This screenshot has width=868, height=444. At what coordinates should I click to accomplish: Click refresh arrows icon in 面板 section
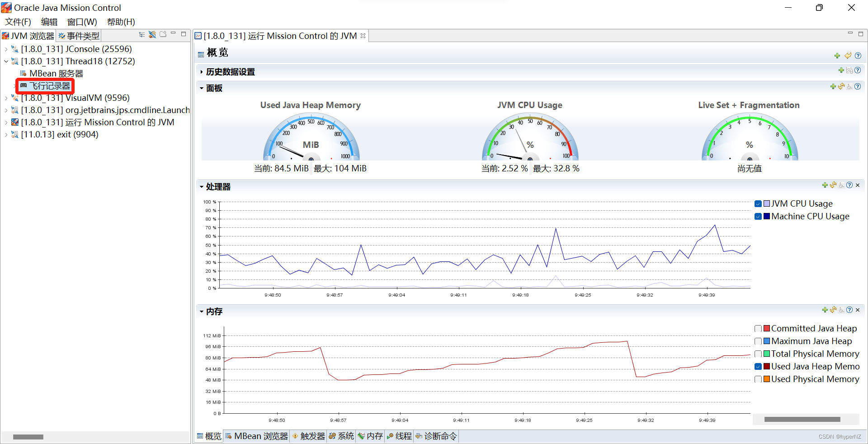click(x=841, y=86)
